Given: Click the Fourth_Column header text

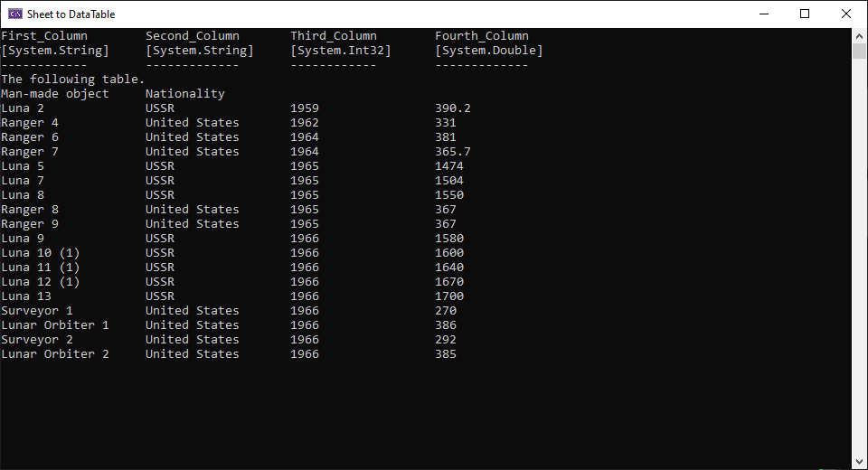Looking at the screenshot, I should (482, 36).
